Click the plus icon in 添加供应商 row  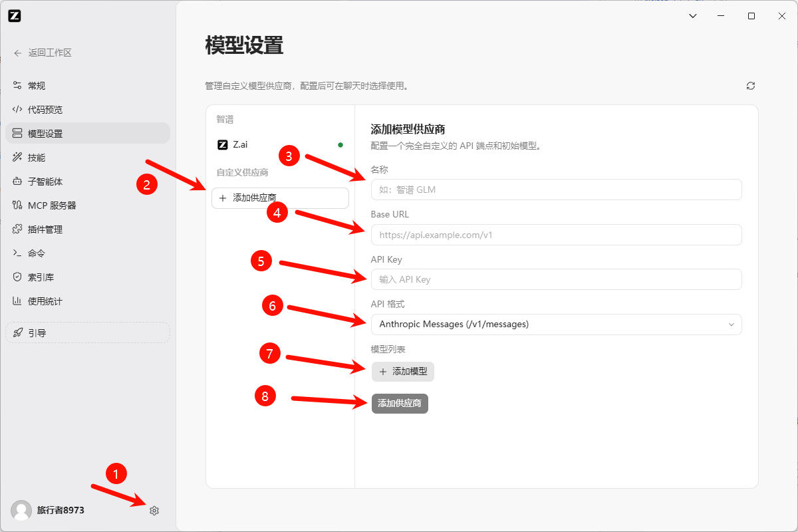click(x=223, y=198)
